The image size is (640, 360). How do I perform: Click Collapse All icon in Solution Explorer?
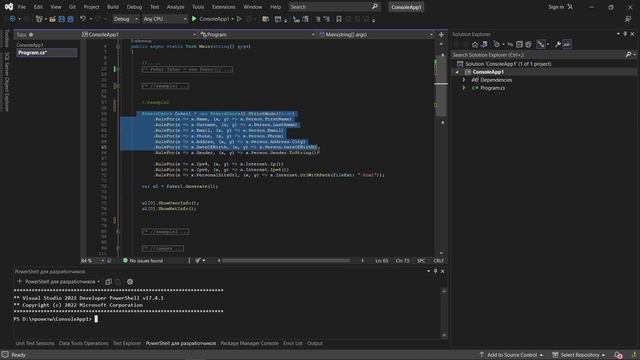pos(519,44)
